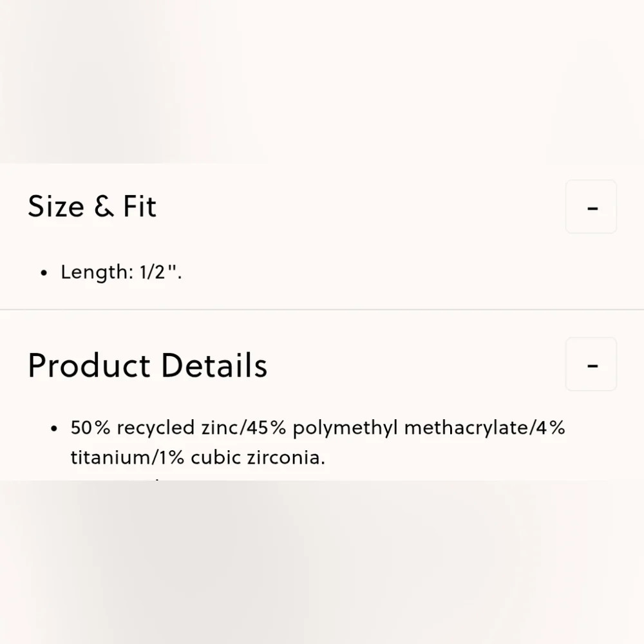Click the "cubic zirconia." text
This screenshot has height=644, width=644.
[258, 457]
